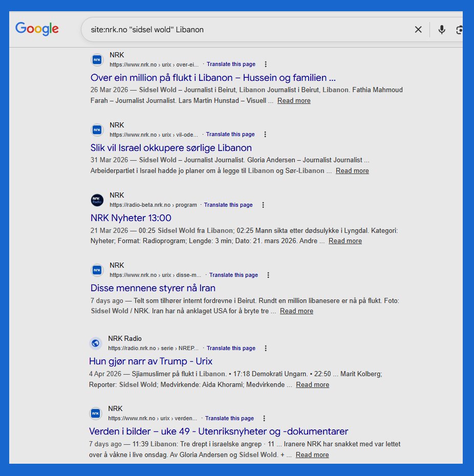Click 'NRK' site name above 'Disse mennene styrer'
The width and height of the screenshot is (474, 476).
coord(117,265)
